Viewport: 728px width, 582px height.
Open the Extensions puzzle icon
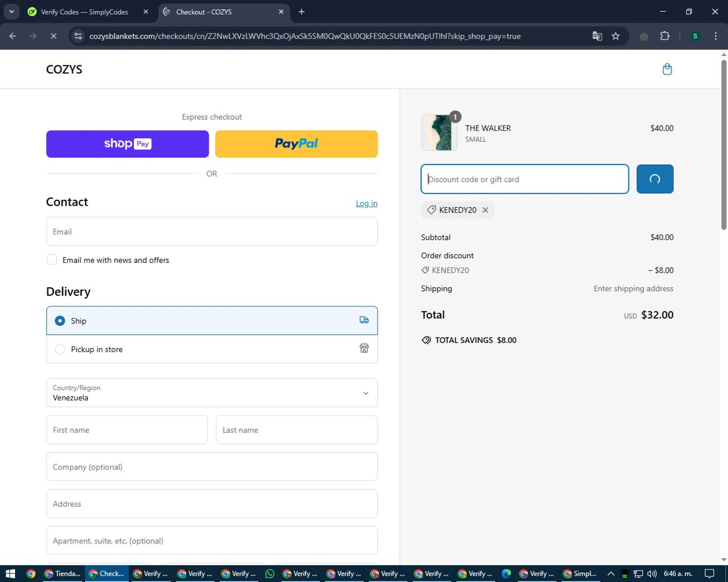pyautogui.click(x=664, y=36)
